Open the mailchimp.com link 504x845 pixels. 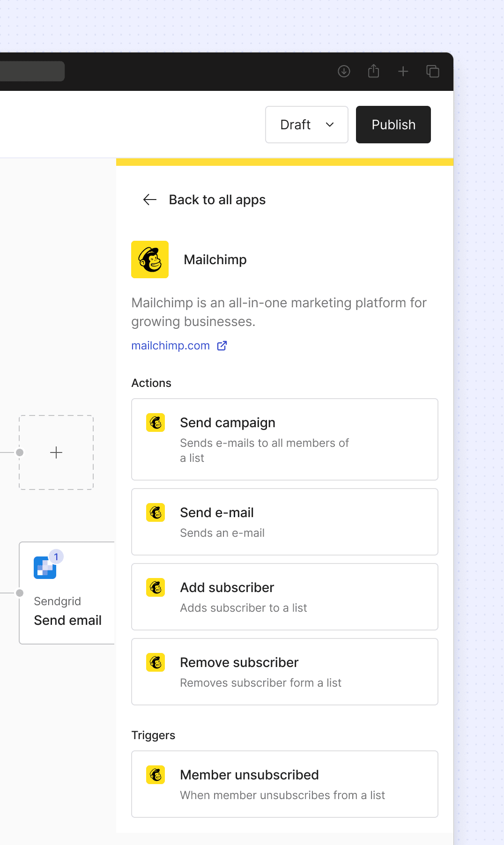point(170,346)
